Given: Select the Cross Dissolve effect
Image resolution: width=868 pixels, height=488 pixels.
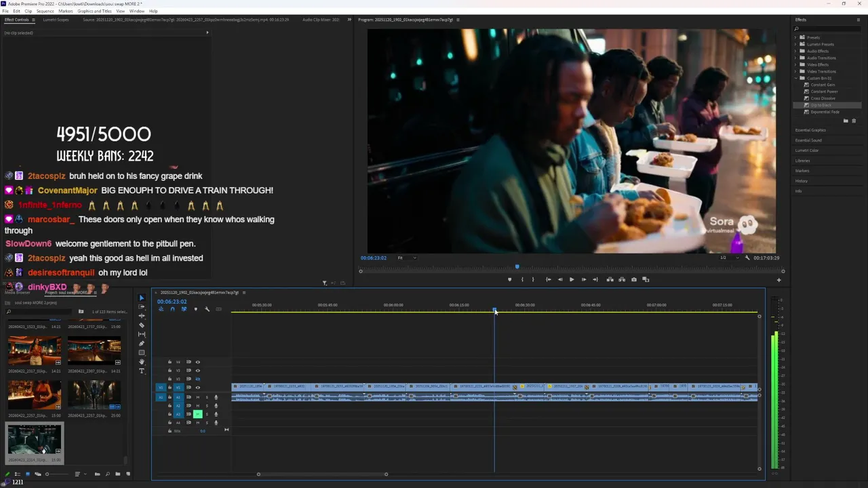Looking at the screenshot, I should 823,98.
